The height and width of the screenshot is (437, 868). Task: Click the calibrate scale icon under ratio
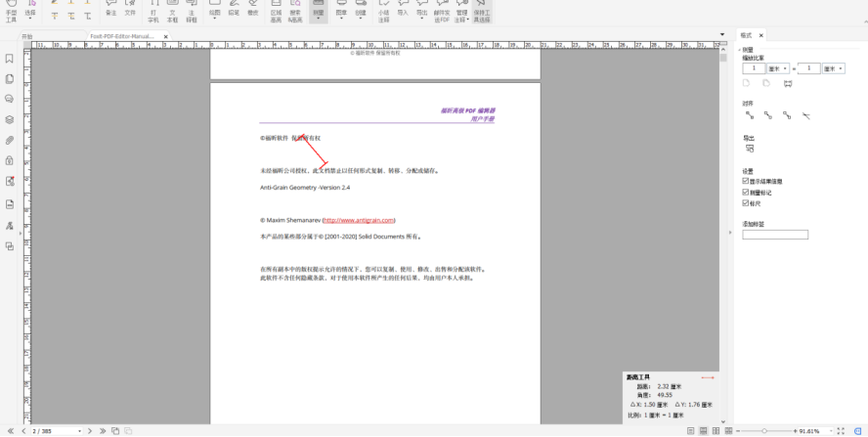click(x=788, y=84)
